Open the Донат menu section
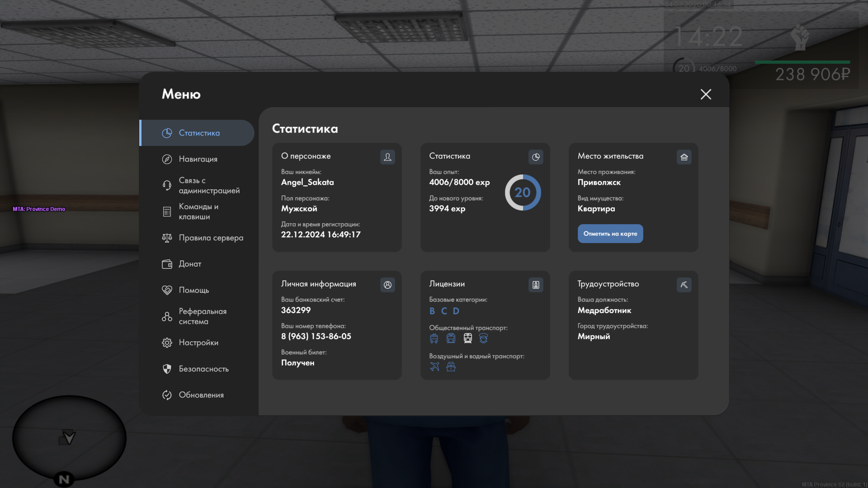868x488 pixels. 190,264
